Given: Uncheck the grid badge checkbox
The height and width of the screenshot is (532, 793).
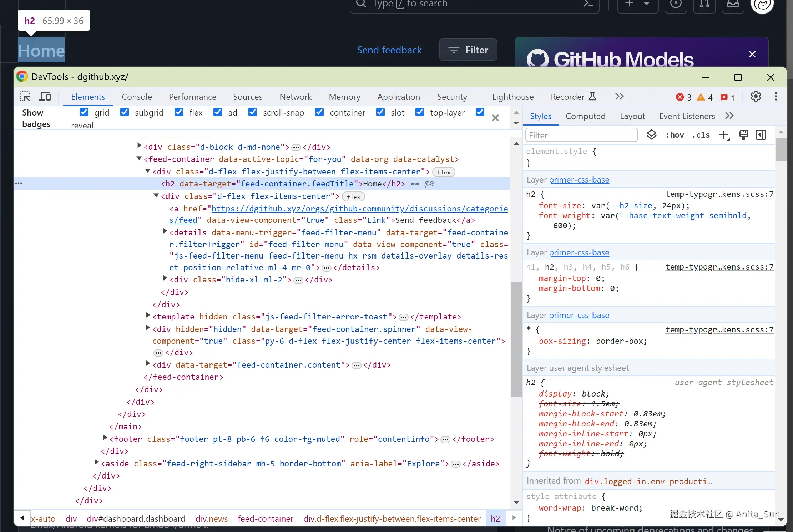Looking at the screenshot, I should pos(84,112).
